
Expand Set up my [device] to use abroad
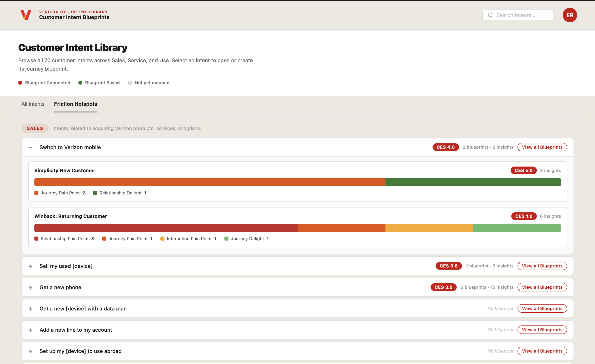[30, 351]
